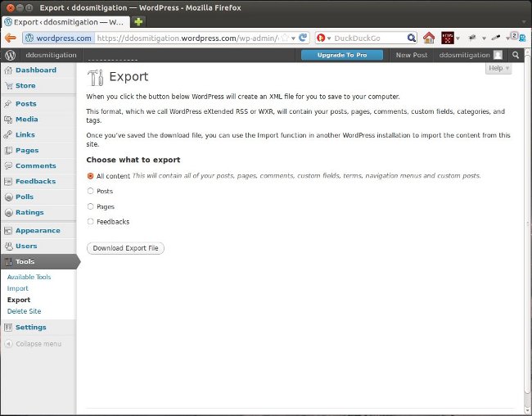Select the All content radio option

point(91,176)
